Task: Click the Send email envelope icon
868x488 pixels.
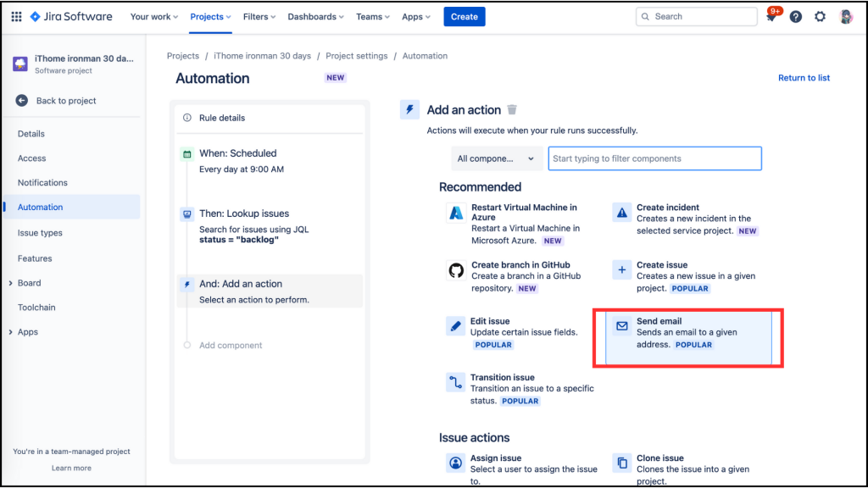Action: pyautogui.click(x=621, y=326)
